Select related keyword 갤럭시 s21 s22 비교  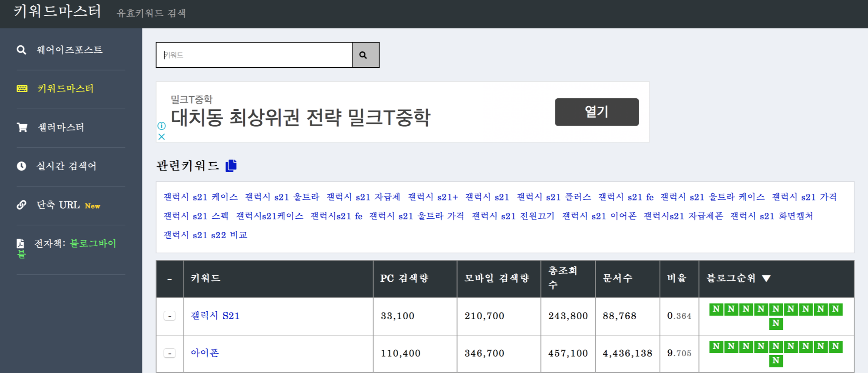click(x=205, y=235)
